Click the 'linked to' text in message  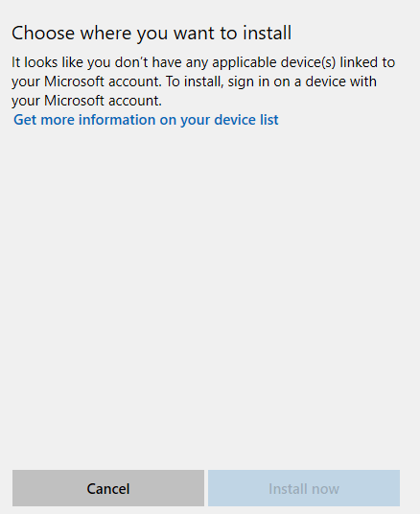coord(367,62)
